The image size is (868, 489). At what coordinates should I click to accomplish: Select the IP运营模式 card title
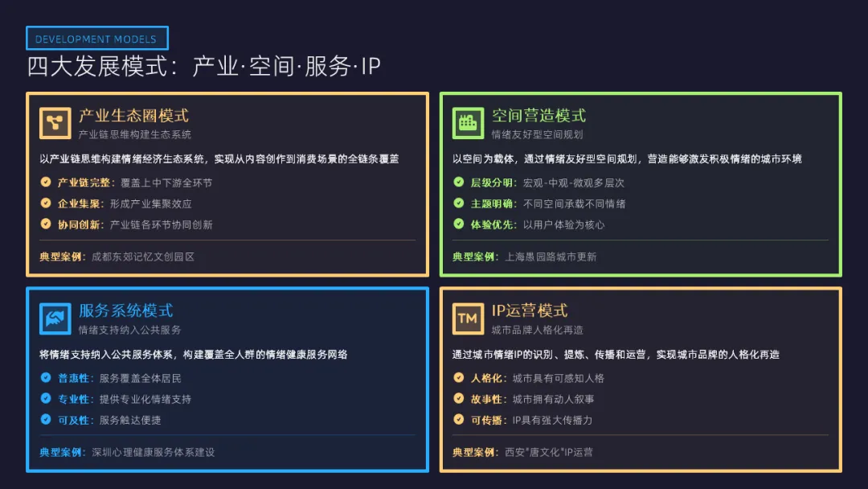(x=529, y=310)
